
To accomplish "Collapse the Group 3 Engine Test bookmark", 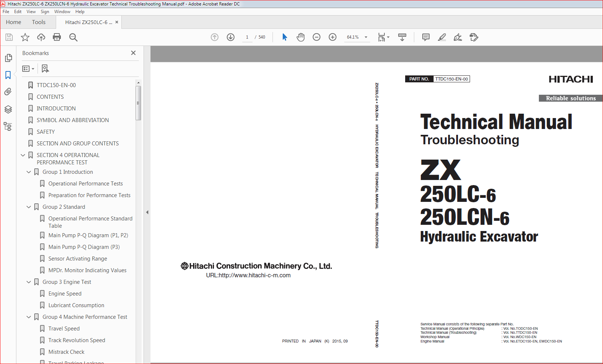I will click(29, 282).
